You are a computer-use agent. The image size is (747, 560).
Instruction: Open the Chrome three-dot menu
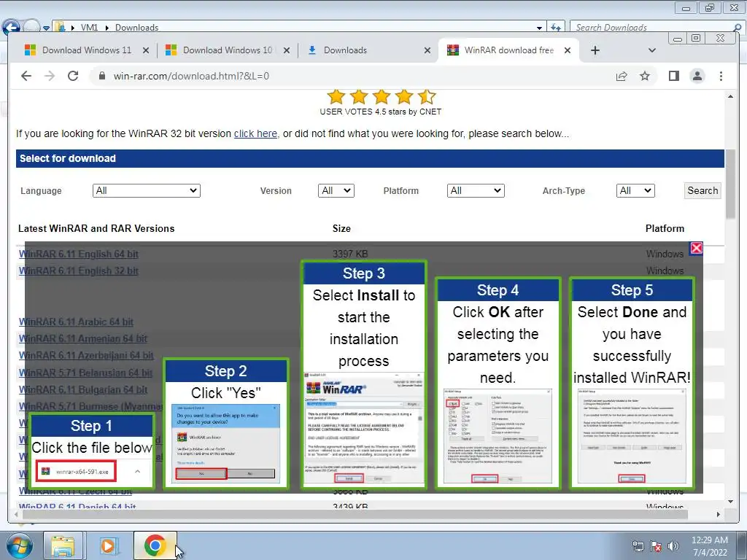click(x=721, y=76)
